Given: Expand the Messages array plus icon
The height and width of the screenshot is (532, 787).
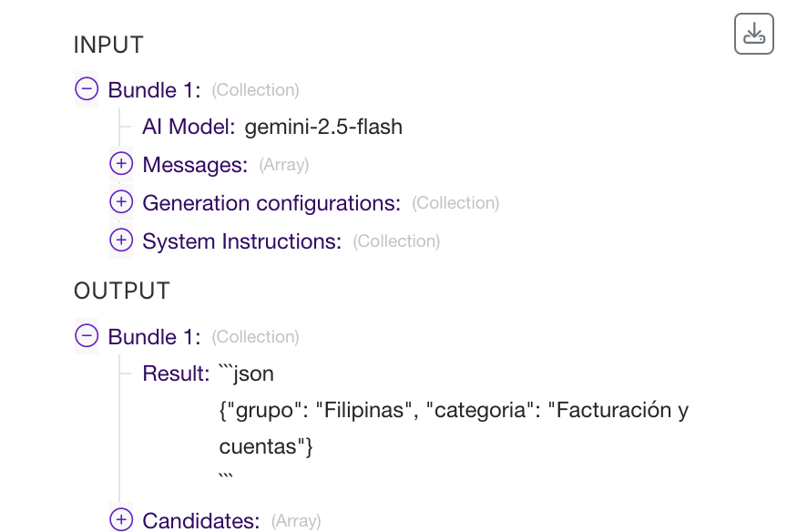Looking at the screenshot, I should coord(121,164).
